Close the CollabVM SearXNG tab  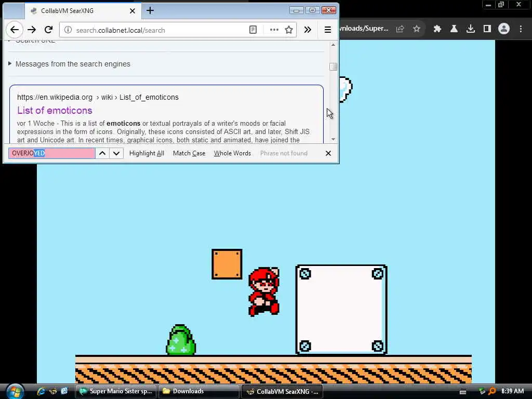click(x=132, y=11)
